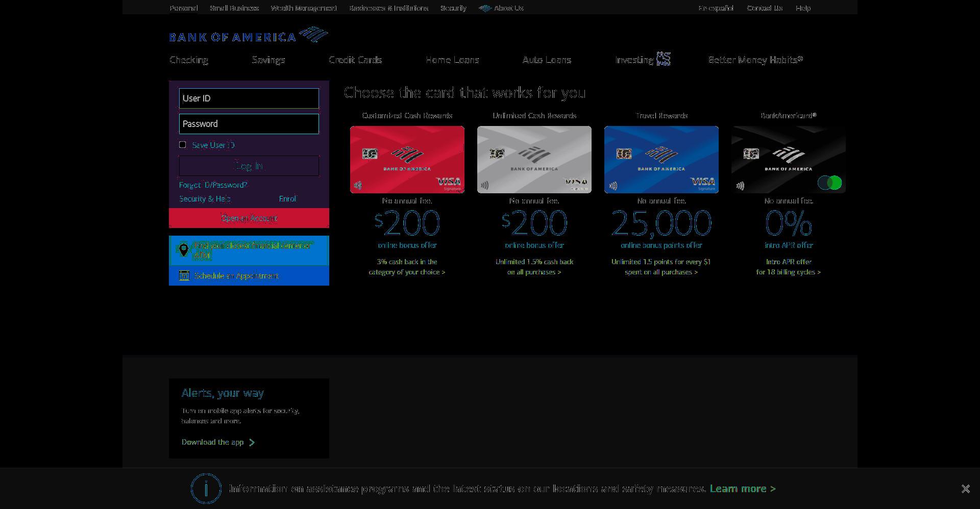This screenshot has height=509, width=980.
Task: Open the Security & Help link
Action: 205,198
